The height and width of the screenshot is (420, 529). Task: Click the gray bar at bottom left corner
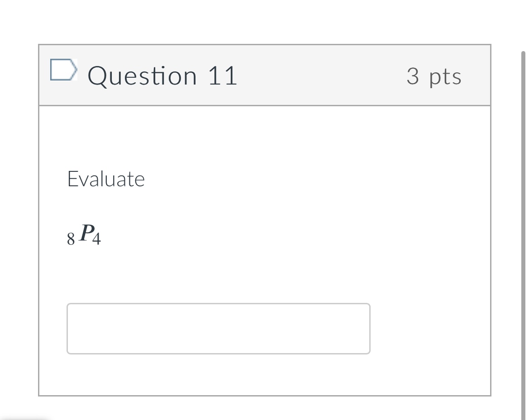coord(25,418)
